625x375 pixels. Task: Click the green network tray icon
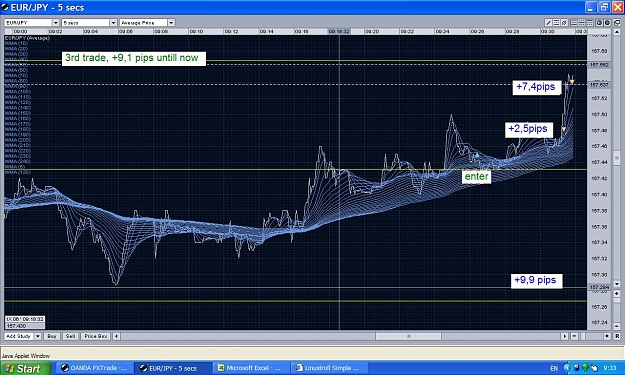585,368
